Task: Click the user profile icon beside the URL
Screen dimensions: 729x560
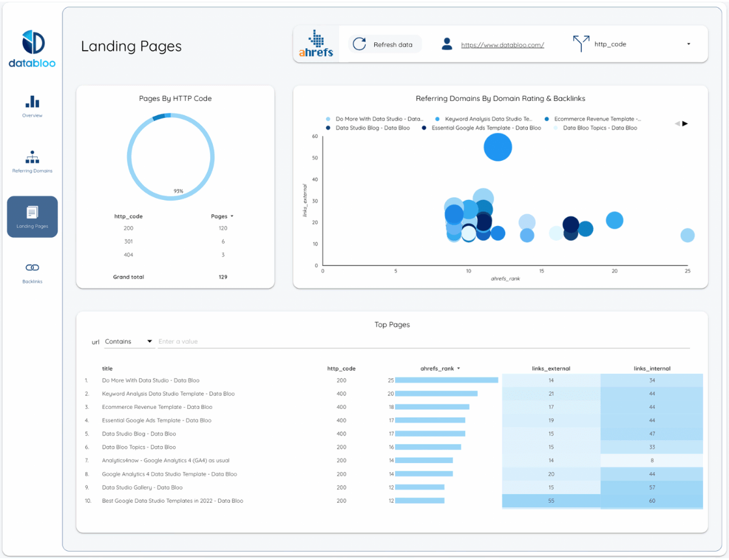Action: [x=447, y=44]
